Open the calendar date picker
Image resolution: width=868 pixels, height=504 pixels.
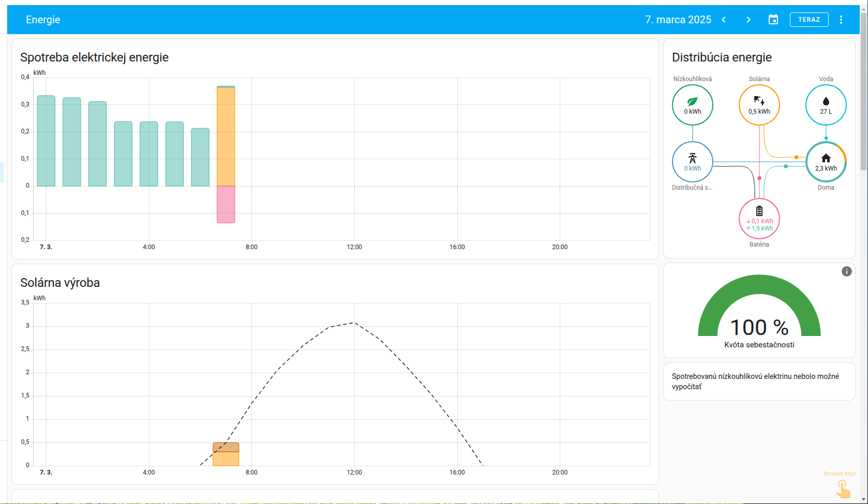[x=773, y=20]
